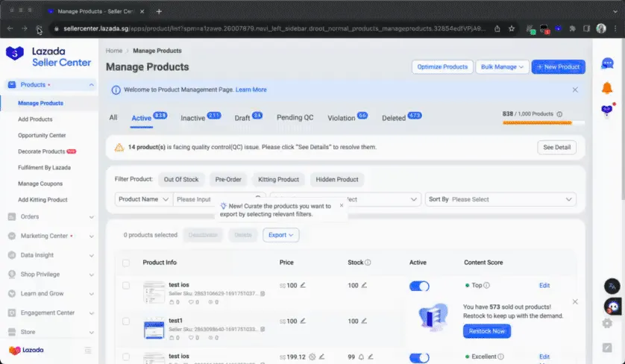Close the sold out products restock popup

575,302
